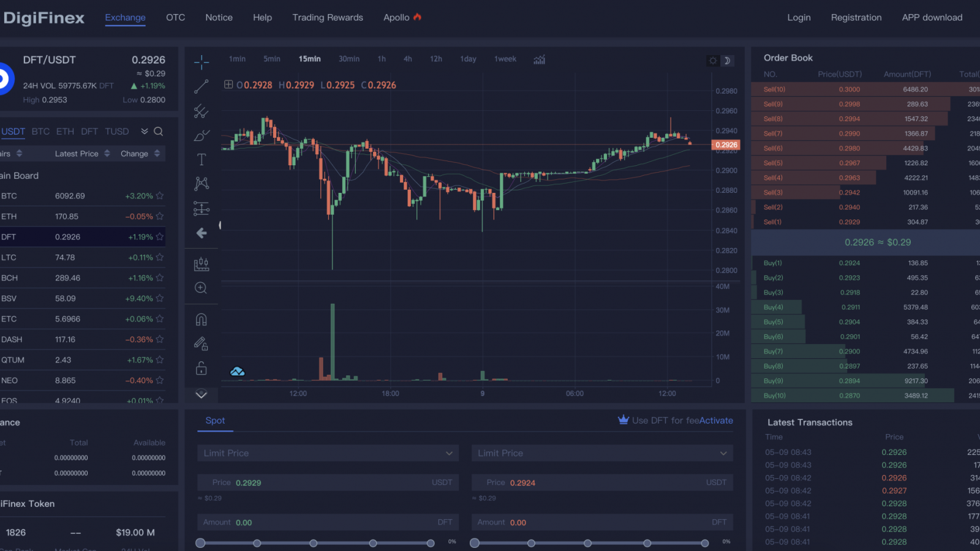The height and width of the screenshot is (551, 980).
Task: Favorite the LTC pair star
Action: click(x=160, y=257)
